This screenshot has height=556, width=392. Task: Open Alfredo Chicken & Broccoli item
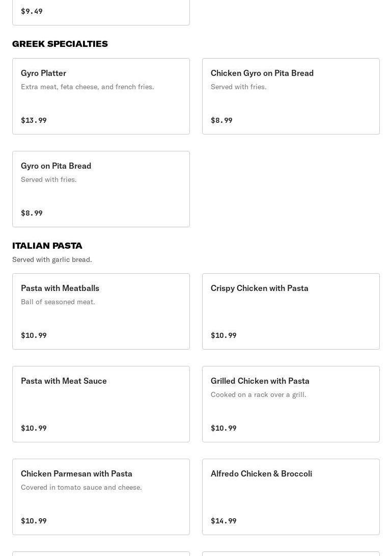[x=291, y=497]
